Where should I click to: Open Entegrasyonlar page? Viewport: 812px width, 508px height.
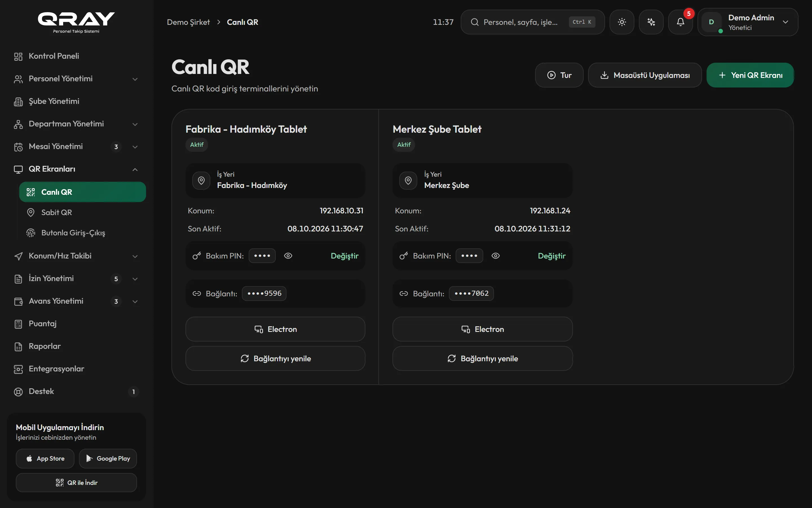pyautogui.click(x=76, y=369)
